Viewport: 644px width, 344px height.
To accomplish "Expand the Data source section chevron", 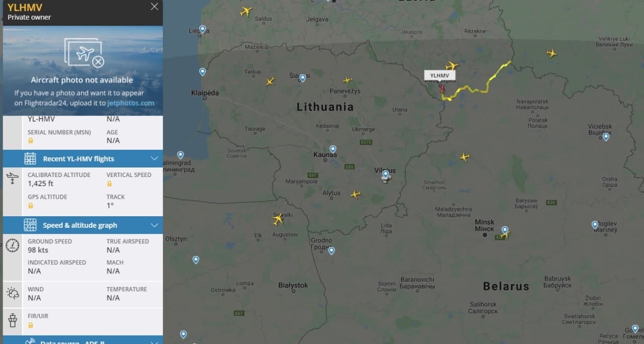I will click(x=154, y=341).
